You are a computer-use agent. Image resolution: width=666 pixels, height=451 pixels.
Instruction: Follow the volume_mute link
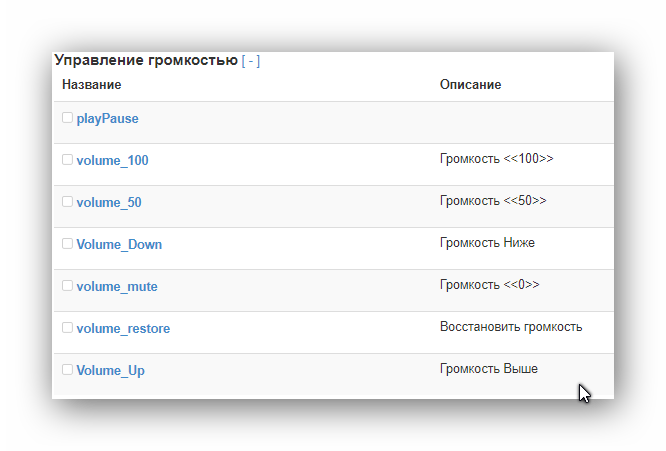116,287
